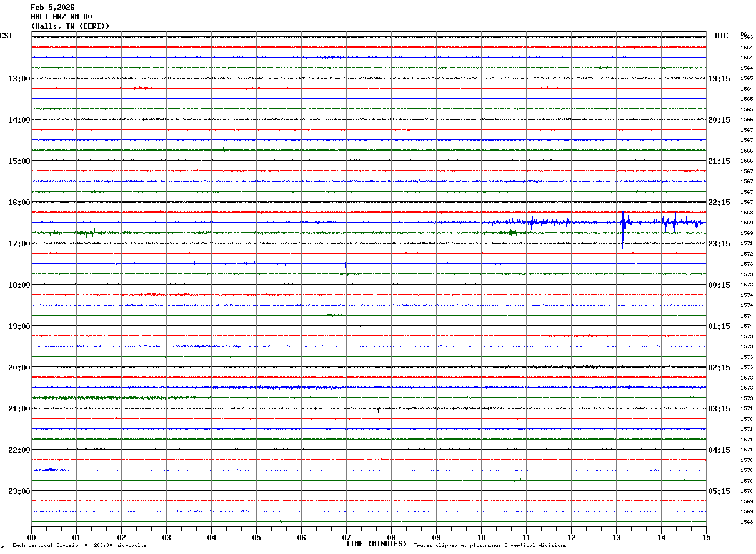756x554 pixels.
Task: Click the large blue spike near minute 13
Action: 623,229
